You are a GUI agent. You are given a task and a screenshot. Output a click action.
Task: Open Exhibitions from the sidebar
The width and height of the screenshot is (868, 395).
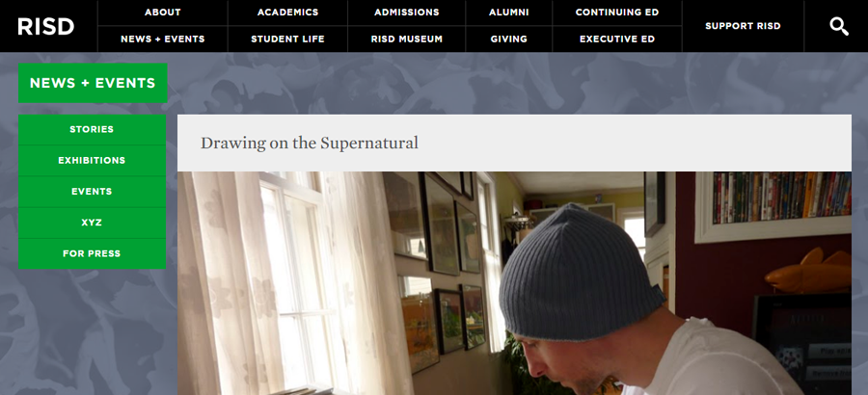click(92, 161)
